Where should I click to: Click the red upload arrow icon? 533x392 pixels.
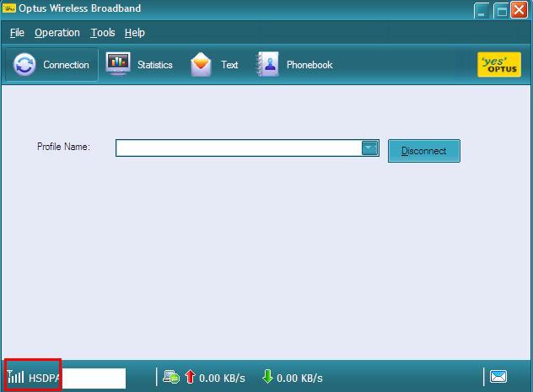pyautogui.click(x=190, y=377)
